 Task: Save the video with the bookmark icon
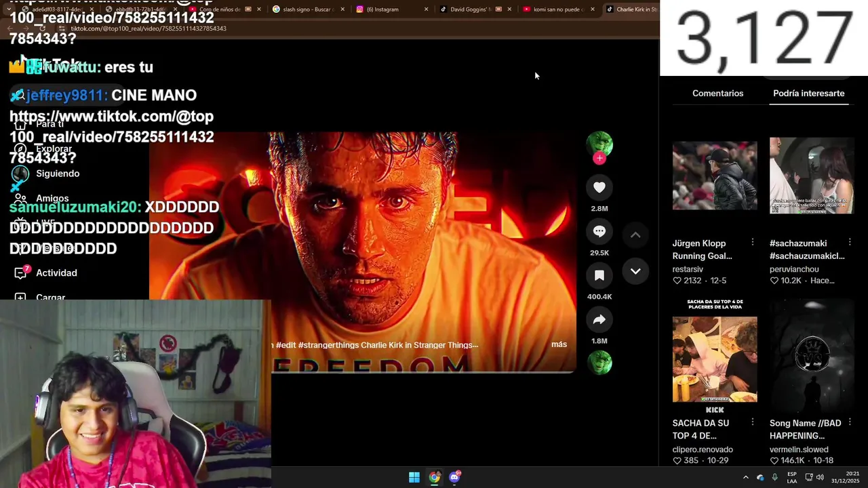599,276
